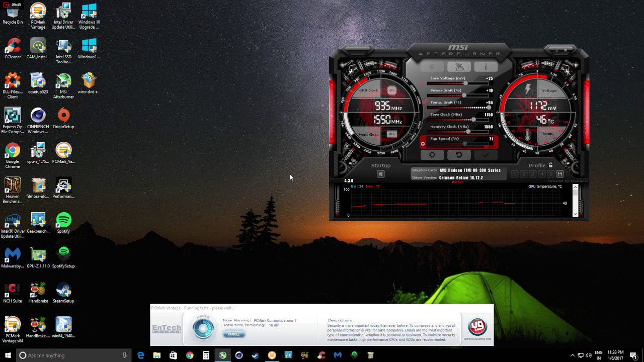Screen dimensions: 644x362
Task: Click the taskbar volume icon
Action: tap(588, 355)
